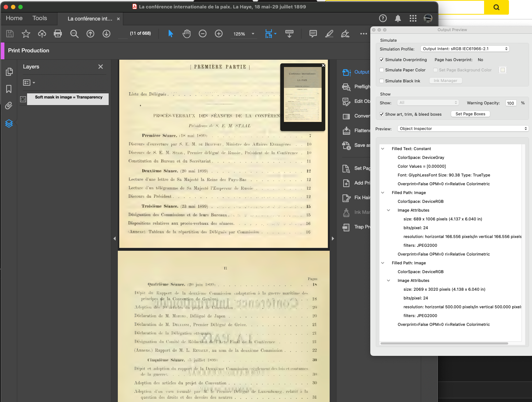
Task: Open the apps grid icon
Action: tap(413, 18)
